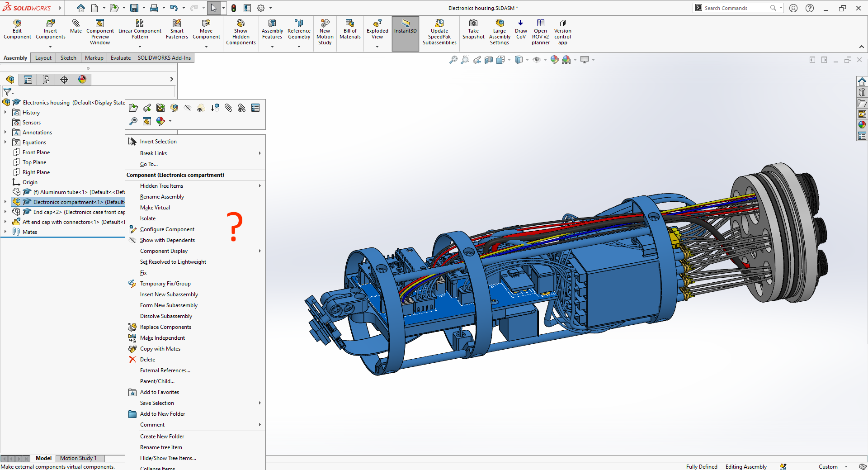
Task: Open Break Links submenu
Action: 195,153
